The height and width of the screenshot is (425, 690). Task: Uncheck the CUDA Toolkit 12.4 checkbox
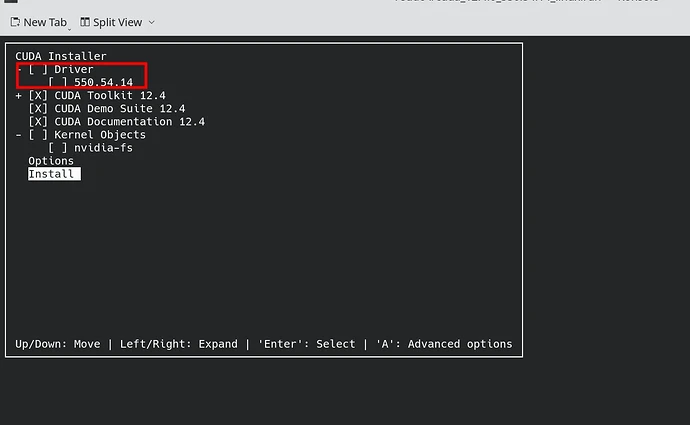[x=38, y=96]
